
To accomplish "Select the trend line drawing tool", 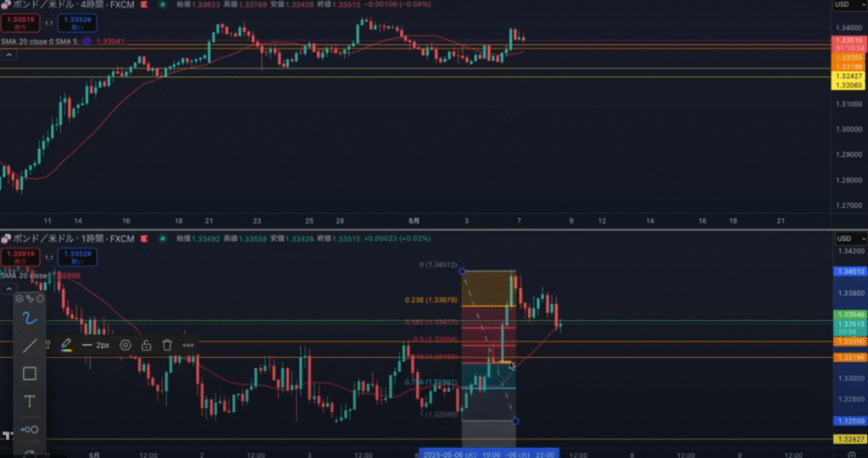I will pos(29,346).
